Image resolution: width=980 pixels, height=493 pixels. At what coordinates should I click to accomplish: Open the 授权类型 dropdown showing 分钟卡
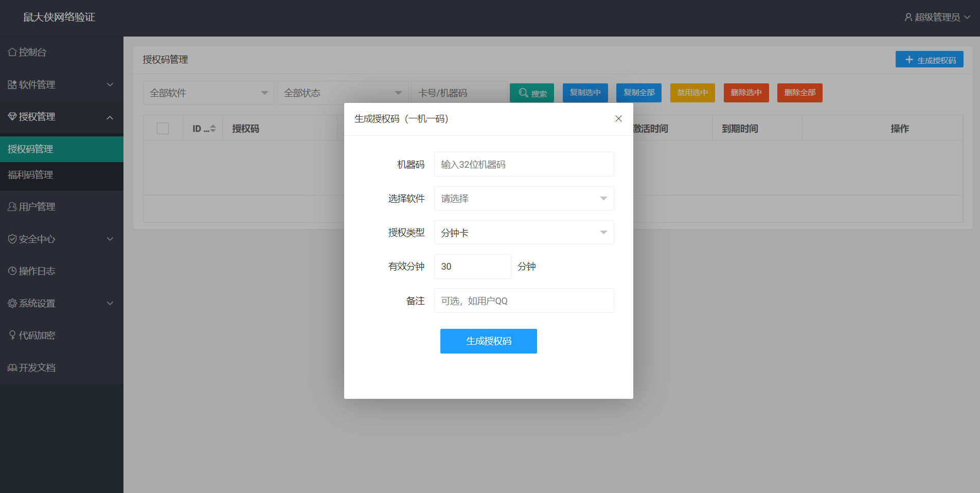524,233
